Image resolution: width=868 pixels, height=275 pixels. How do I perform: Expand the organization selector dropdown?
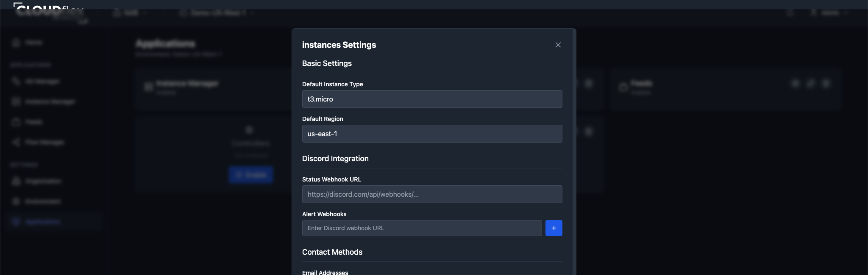coord(131,13)
